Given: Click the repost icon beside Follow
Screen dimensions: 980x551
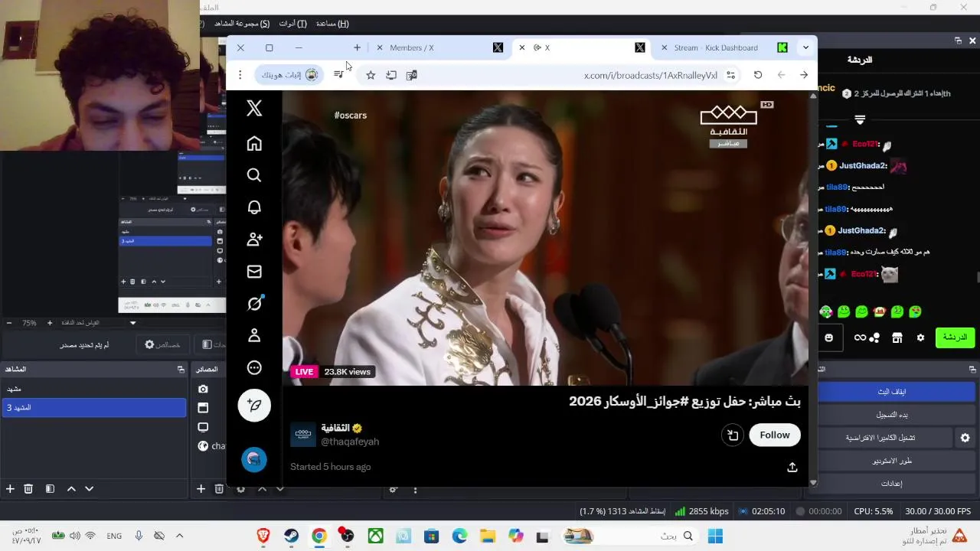Looking at the screenshot, I should pyautogui.click(x=733, y=435).
